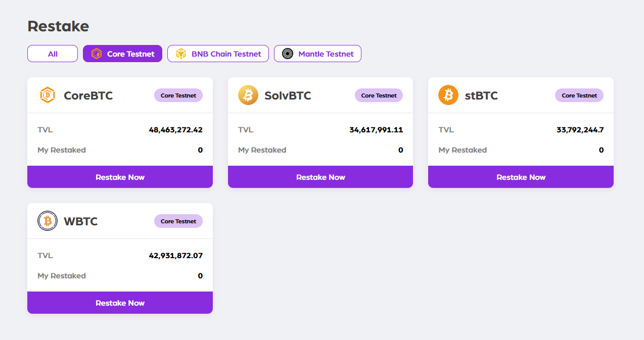The width and height of the screenshot is (644, 340).
Task: Show all networks with the All filter
Action: [x=53, y=54]
